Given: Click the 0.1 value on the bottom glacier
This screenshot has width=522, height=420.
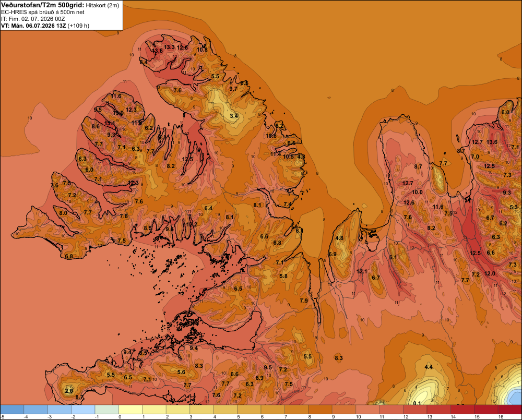Looking at the screenshot, I should (417, 403).
